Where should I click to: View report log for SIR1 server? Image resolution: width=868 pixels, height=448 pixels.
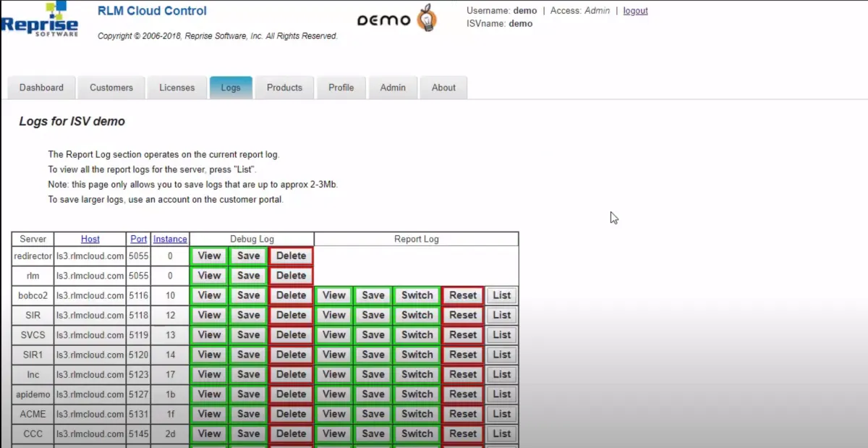(x=334, y=355)
